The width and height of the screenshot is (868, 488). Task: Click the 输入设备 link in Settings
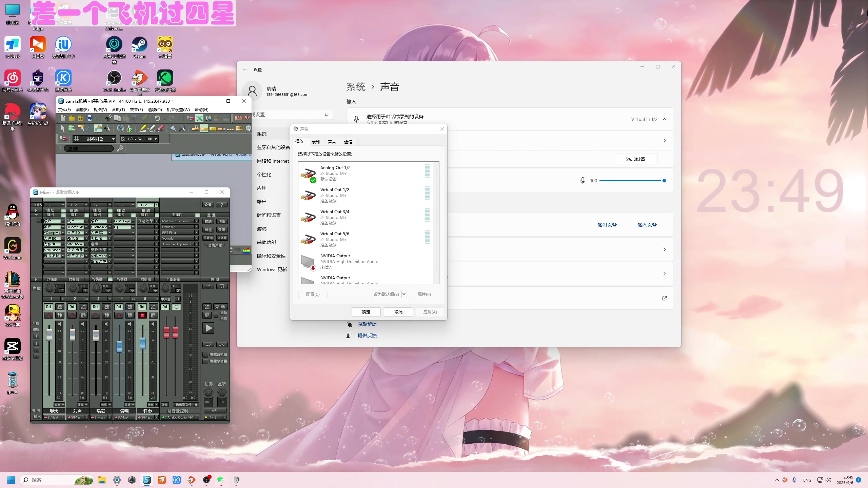coord(647,225)
